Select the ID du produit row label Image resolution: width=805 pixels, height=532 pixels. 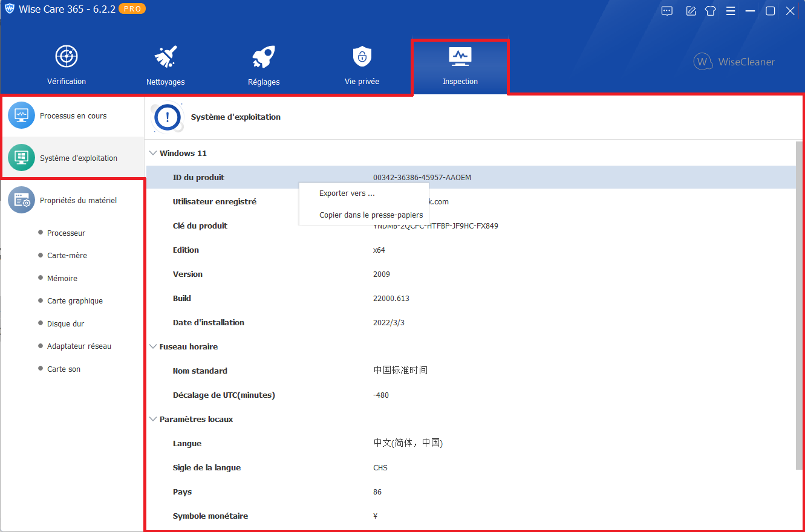(198, 177)
